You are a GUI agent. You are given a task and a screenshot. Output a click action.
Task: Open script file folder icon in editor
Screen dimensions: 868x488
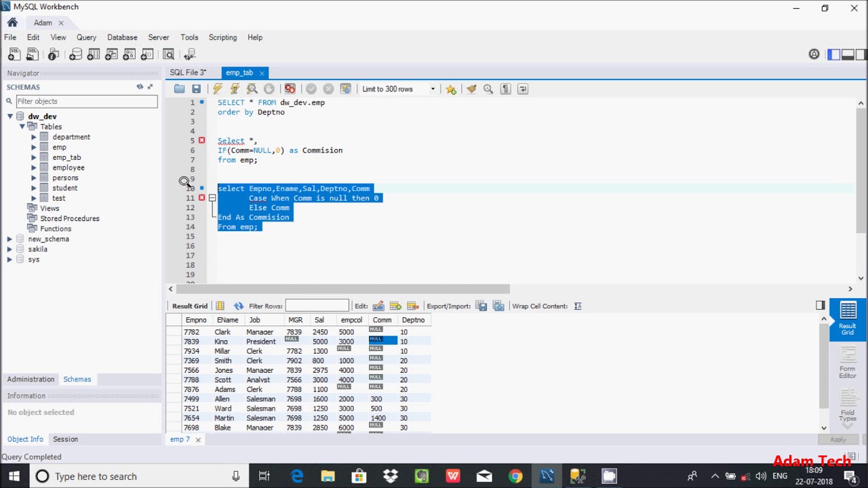click(x=179, y=89)
